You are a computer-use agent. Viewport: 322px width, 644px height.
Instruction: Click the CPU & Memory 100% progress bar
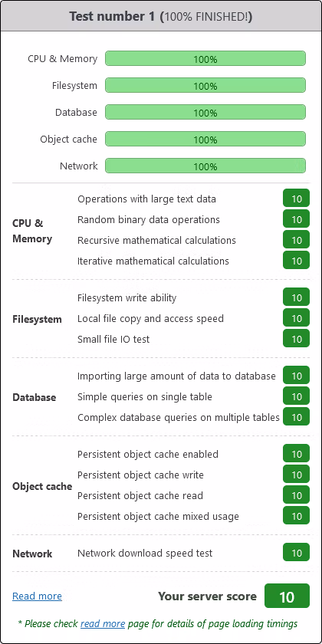pyautogui.click(x=205, y=58)
